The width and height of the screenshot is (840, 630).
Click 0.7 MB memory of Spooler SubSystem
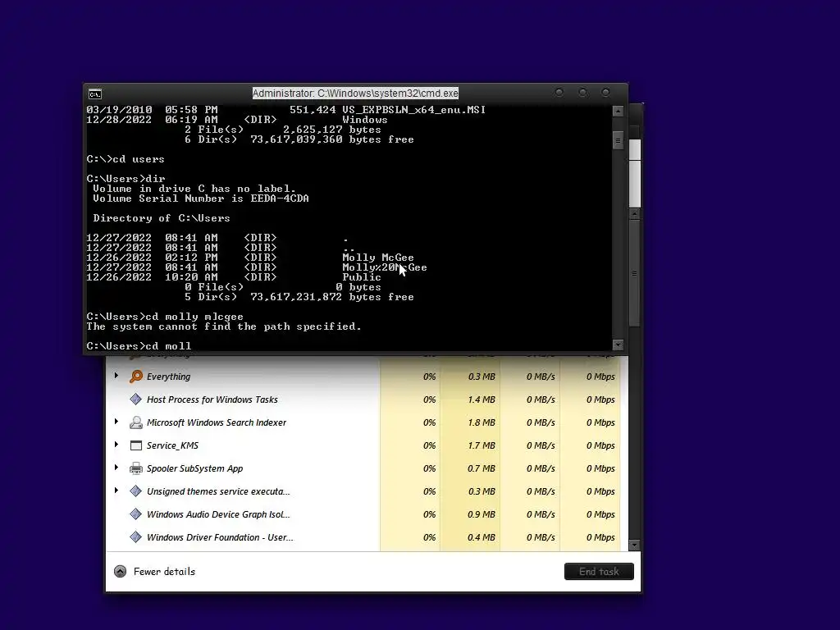pos(482,468)
